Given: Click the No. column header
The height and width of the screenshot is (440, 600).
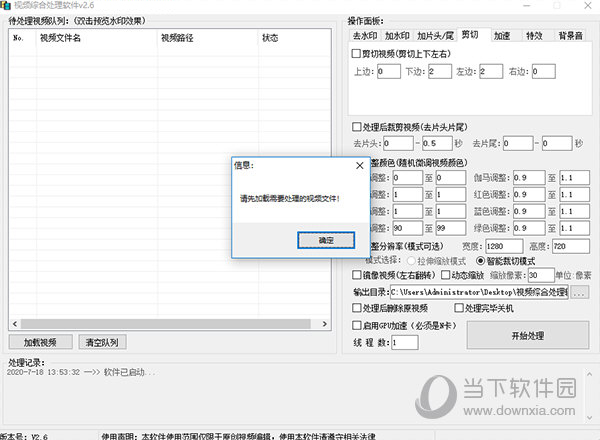Looking at the screenshot, I should coord(23,38).
